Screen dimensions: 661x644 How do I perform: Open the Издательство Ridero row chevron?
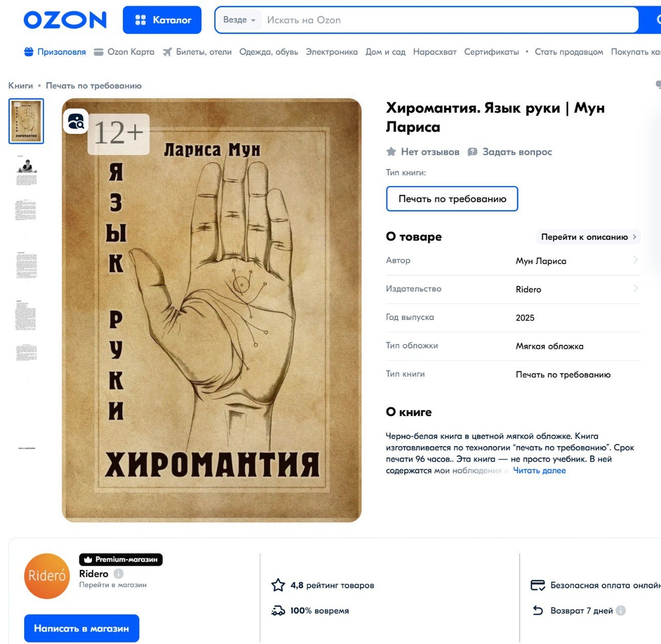(x=636, y=288)
